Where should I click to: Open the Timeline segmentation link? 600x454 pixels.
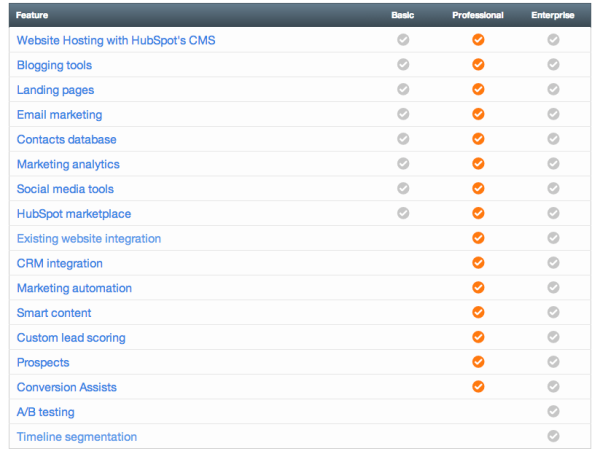click(x=77, y=437)
